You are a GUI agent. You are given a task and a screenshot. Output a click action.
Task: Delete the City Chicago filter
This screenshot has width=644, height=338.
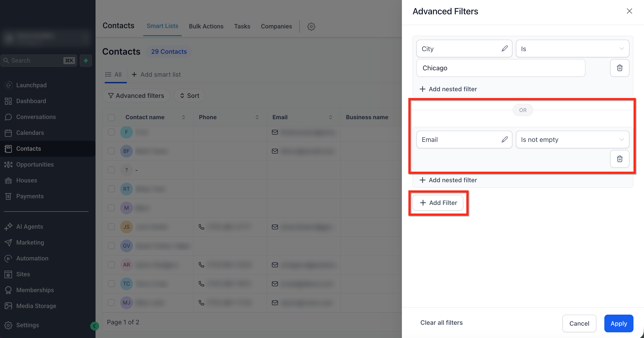click(619, 68)
